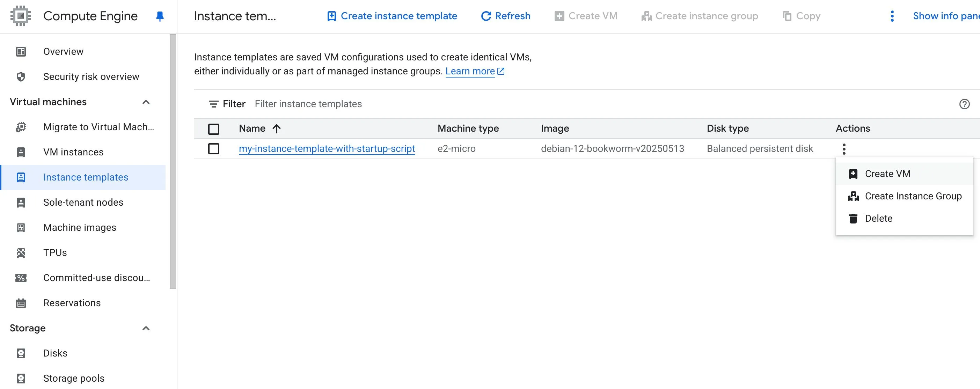Viewport: 980px width, 389px height.
Task: Click the Disk type column header
Action: [727, 129]
